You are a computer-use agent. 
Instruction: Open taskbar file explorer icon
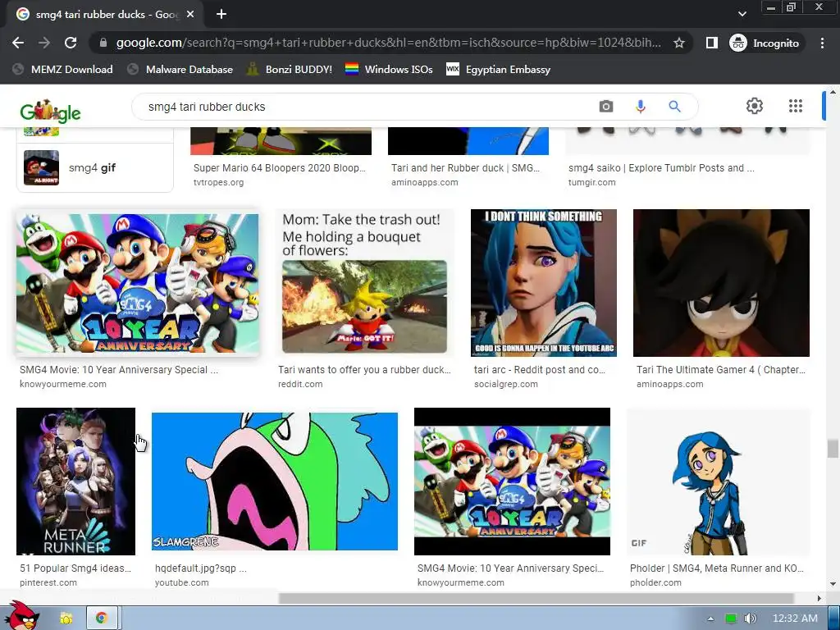66,619
